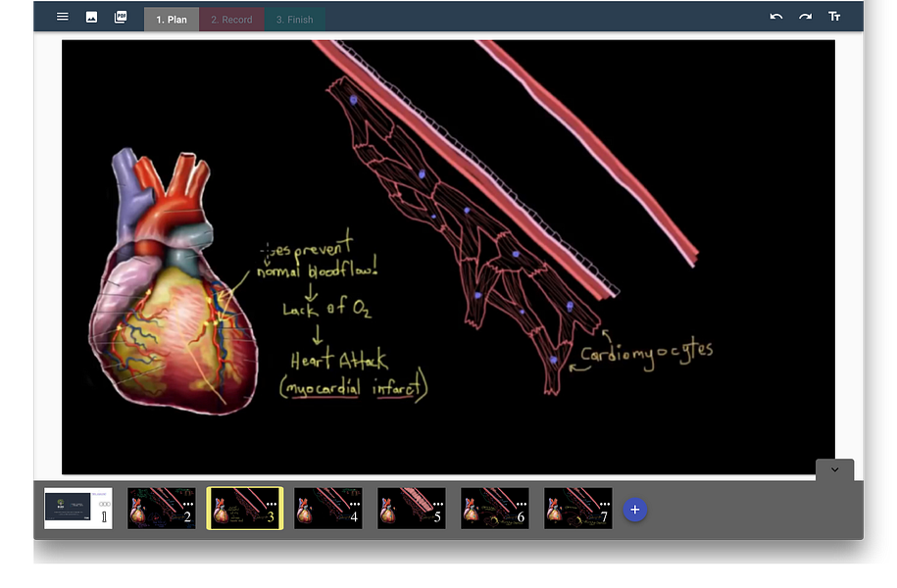This screenshot has width=897, height=588.
Task: Select slide thumbnail 2
Action: pos(162,508)
